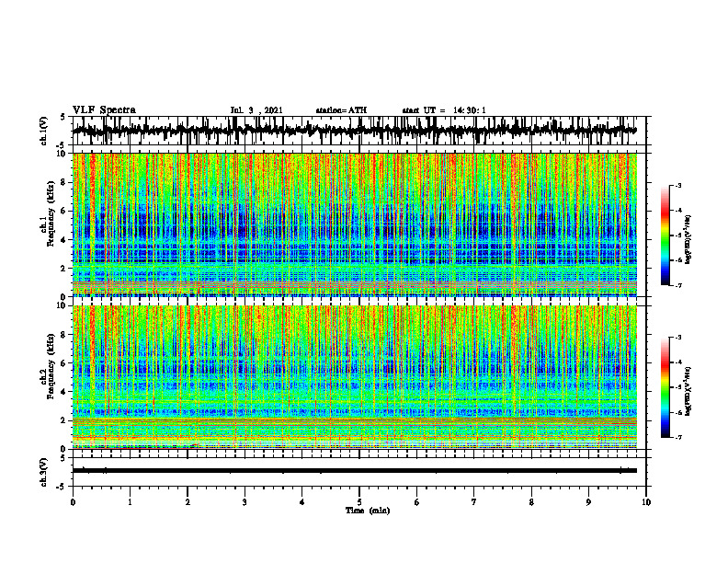
Task: Click the "-5" tick of ch.3(V) axis
Action: 63,487
